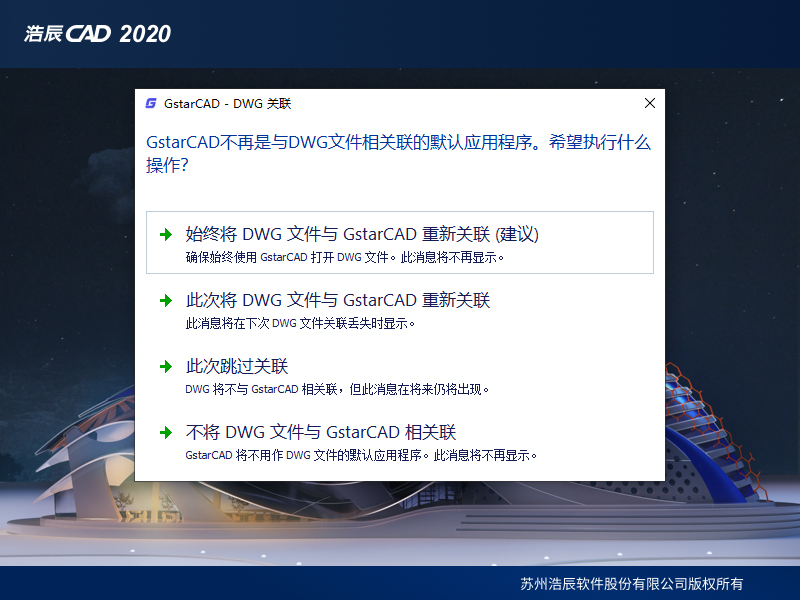
Task: Click the 浩辰CAD 2020 splash logo
Action: pyautogui.click(x=97, y=34)
